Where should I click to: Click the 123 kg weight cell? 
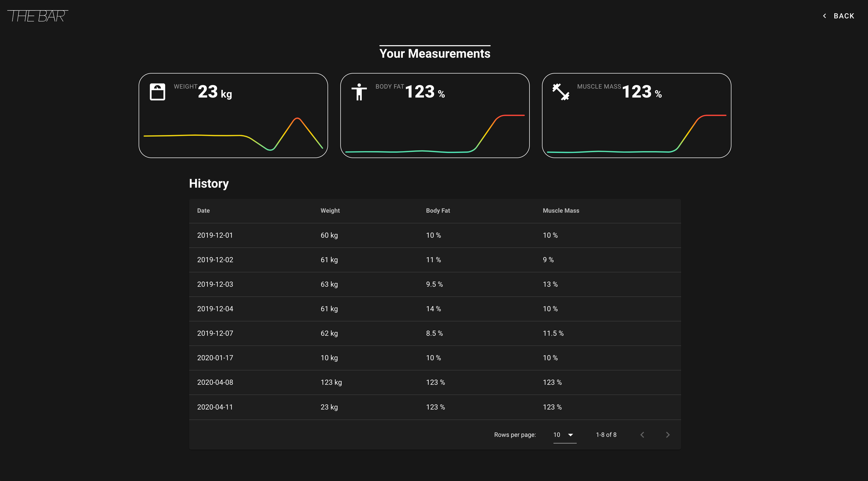[331, 382]
